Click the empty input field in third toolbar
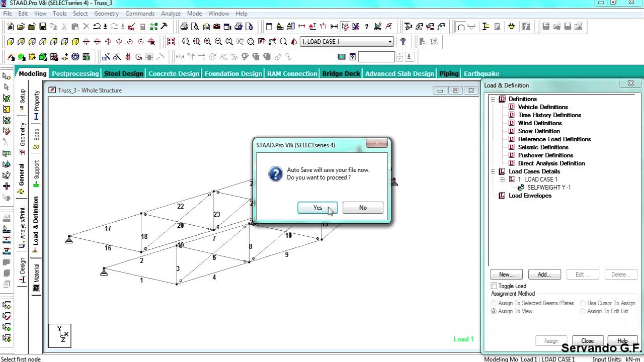The image size is (644, 362). (x=377, y=57)
